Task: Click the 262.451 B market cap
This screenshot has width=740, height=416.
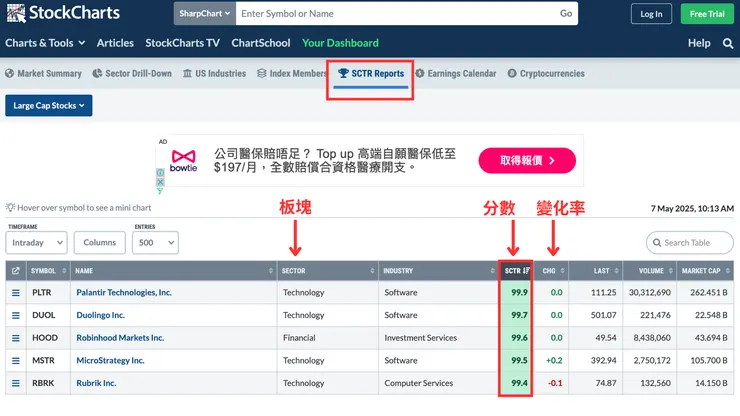Action: pyautogui.click(x=708, y=293)
